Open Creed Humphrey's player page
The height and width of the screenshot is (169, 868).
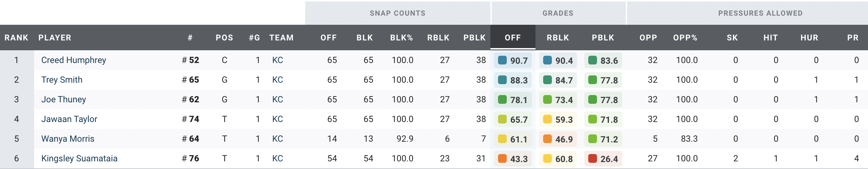[73, 60]
